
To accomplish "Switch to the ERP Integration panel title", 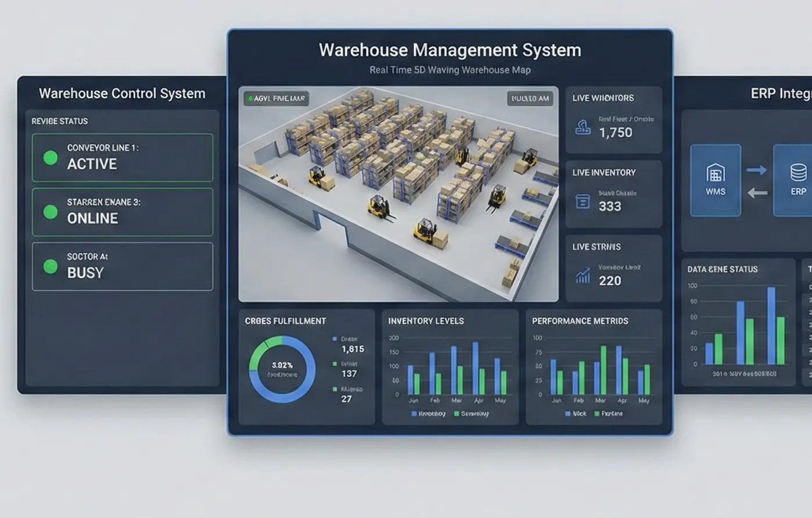I will coord(780,94).
